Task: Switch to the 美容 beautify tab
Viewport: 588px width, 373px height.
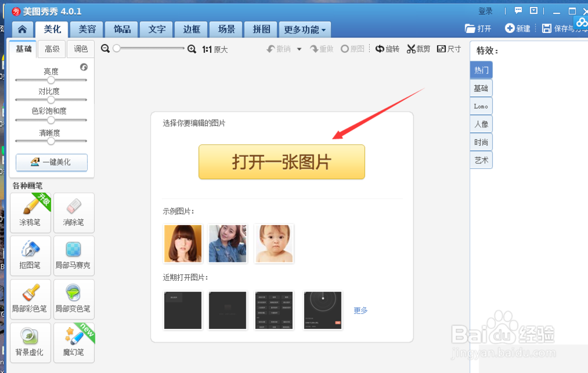Action: tap(86, 29)
